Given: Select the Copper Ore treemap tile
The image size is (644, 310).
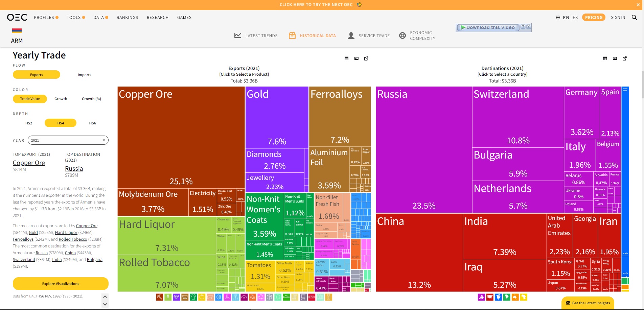Looking at the screenshot, I should [x=181, y=135].
